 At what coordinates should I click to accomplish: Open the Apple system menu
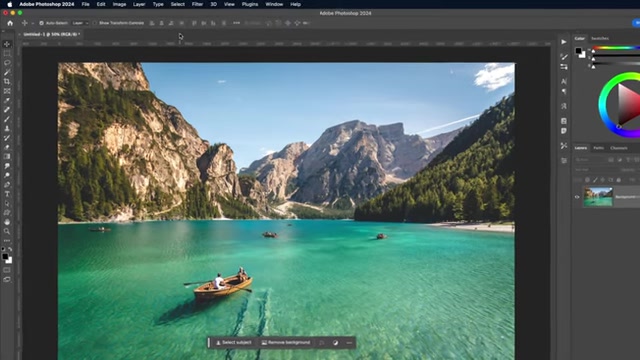[x=9, y=4]
